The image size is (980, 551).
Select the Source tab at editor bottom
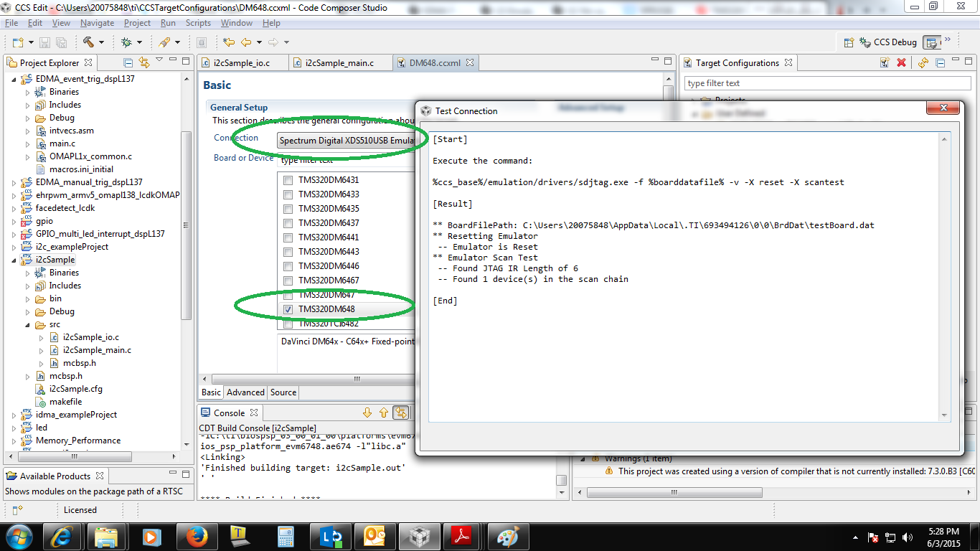click(283, 392)
